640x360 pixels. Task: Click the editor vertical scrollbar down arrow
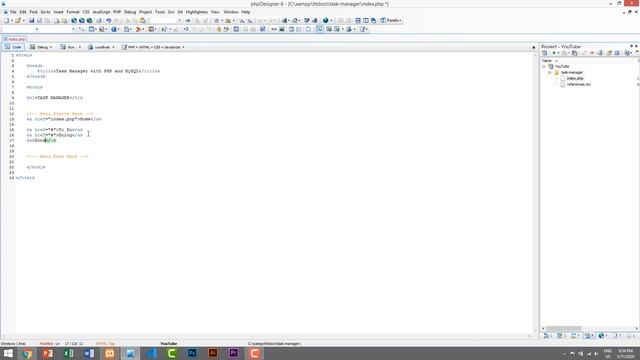coord(536,330)
